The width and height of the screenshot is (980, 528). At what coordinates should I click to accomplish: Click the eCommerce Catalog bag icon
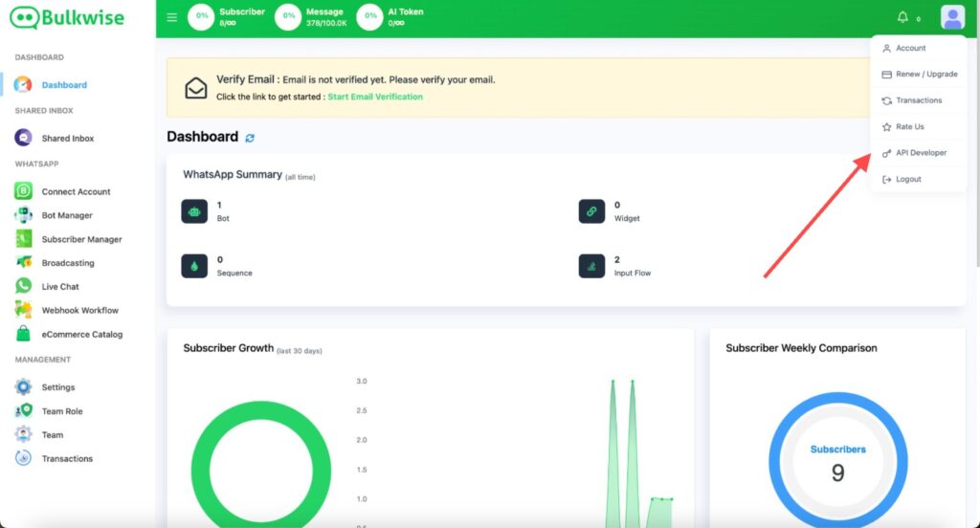pos(23,334)
